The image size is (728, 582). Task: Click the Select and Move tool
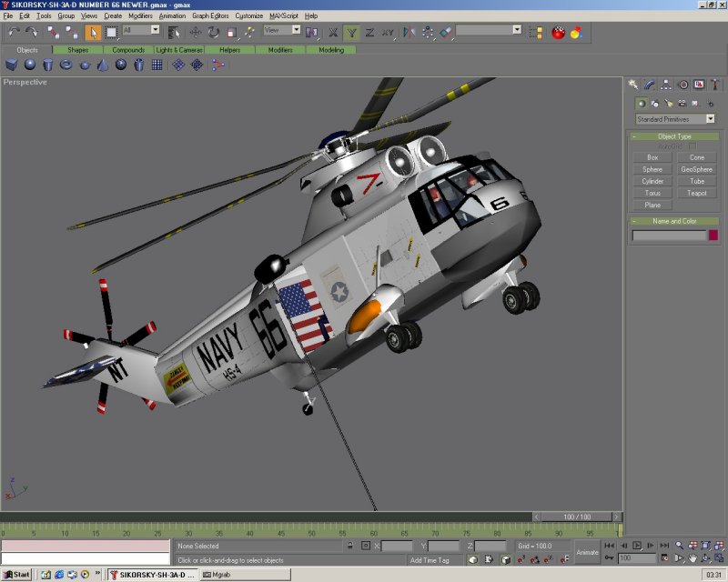[195, 32]
